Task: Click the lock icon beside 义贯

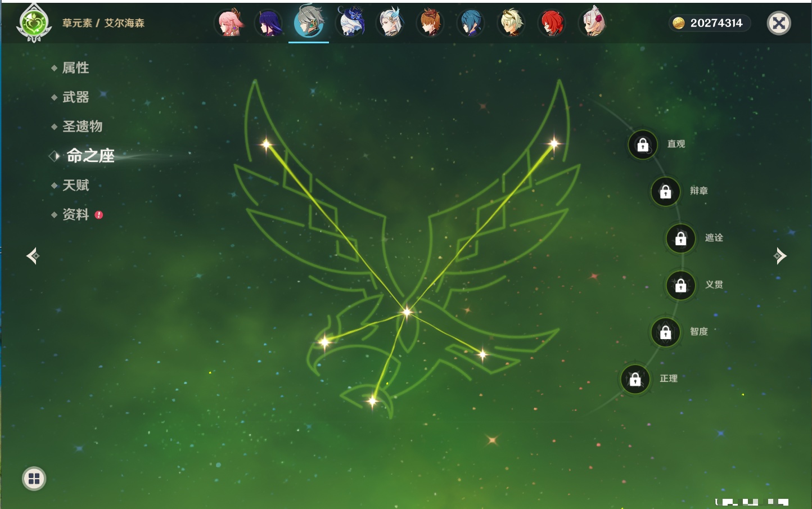Action: 680,285
